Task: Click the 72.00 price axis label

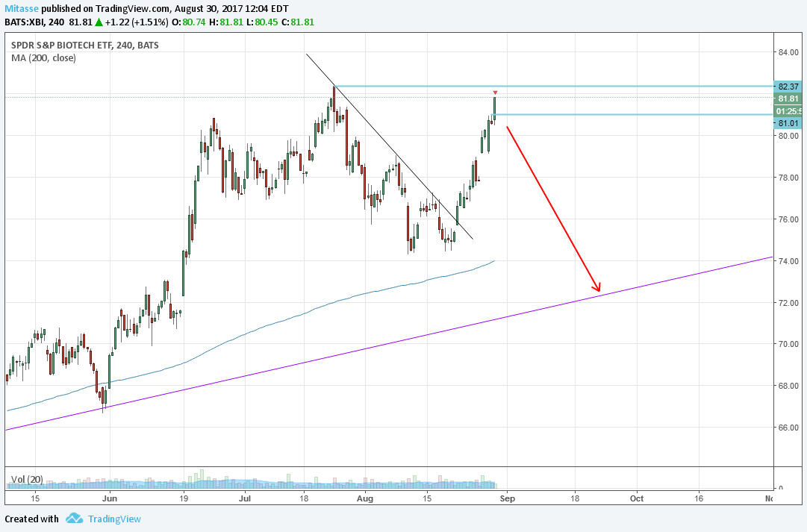Action: (x=788, y=302)
